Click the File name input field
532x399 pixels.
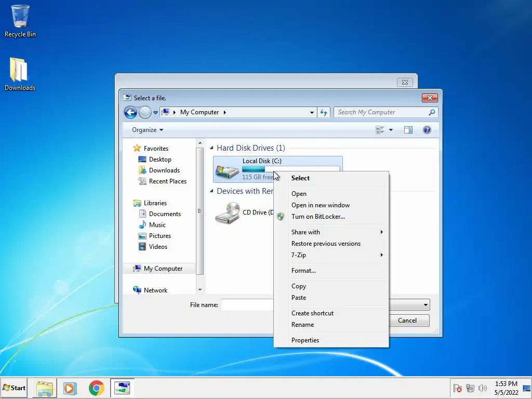click(247, 304)
